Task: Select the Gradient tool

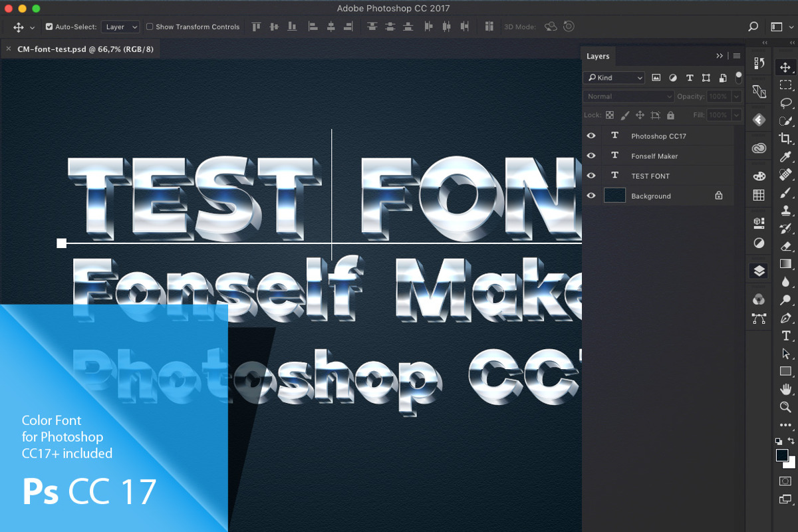Action: [785, 264]
